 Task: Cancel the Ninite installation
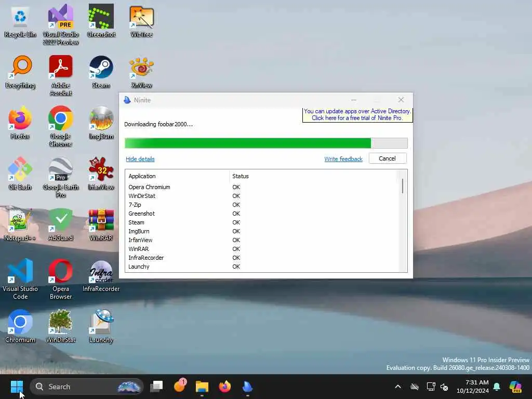click(388, 158)
